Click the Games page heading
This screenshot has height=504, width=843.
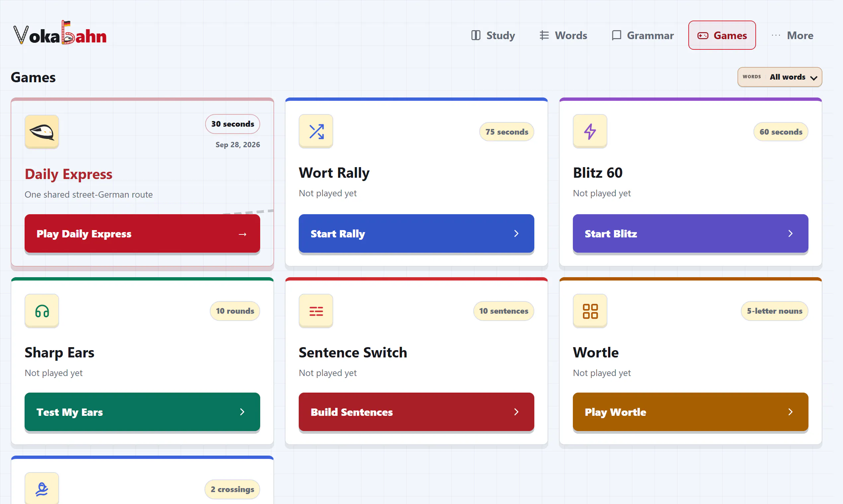[x=33, y=78]
